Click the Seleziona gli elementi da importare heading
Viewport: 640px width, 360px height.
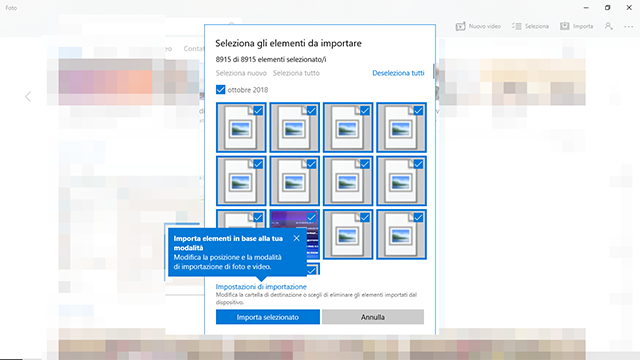pos(289,43)
